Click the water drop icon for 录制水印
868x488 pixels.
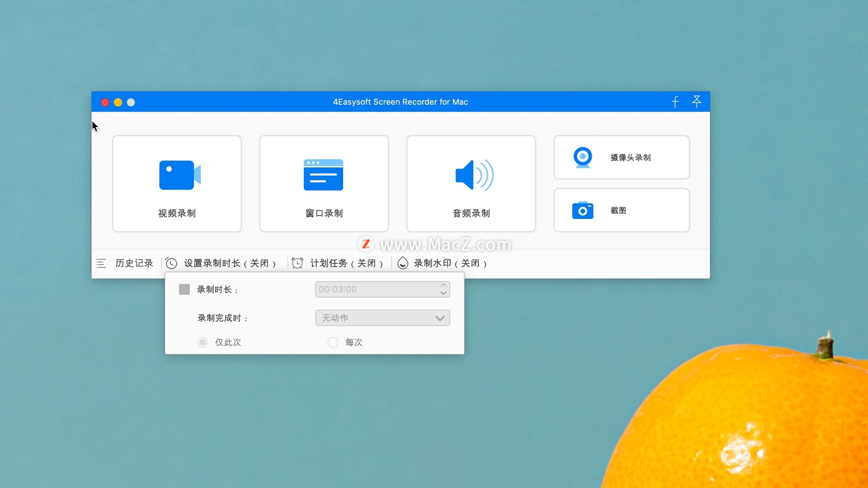point(402,263)
